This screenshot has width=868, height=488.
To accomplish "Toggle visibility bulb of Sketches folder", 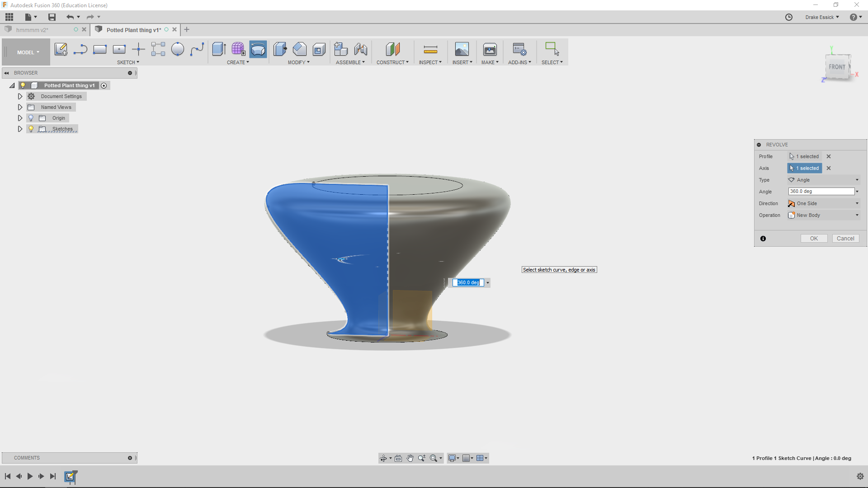I will 31,129.
